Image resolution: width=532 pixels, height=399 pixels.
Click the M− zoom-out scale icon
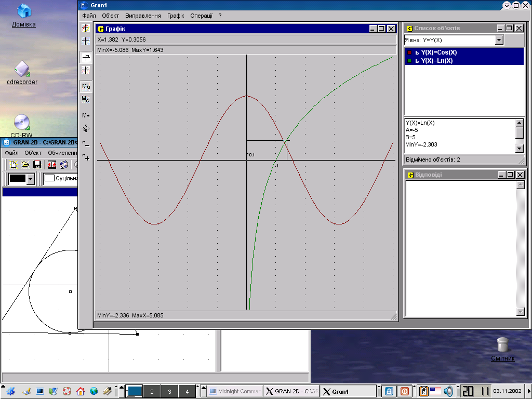coord(86,142)
